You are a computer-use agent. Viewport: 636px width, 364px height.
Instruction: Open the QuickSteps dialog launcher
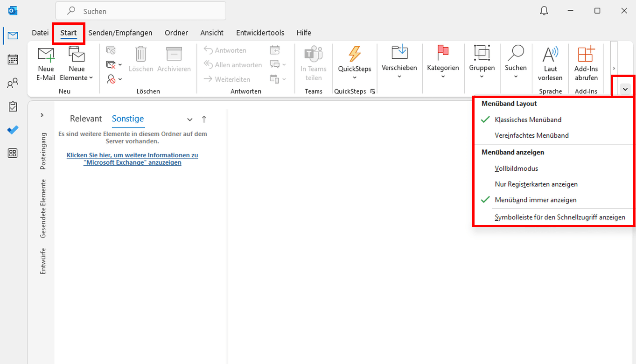[373, 91]
